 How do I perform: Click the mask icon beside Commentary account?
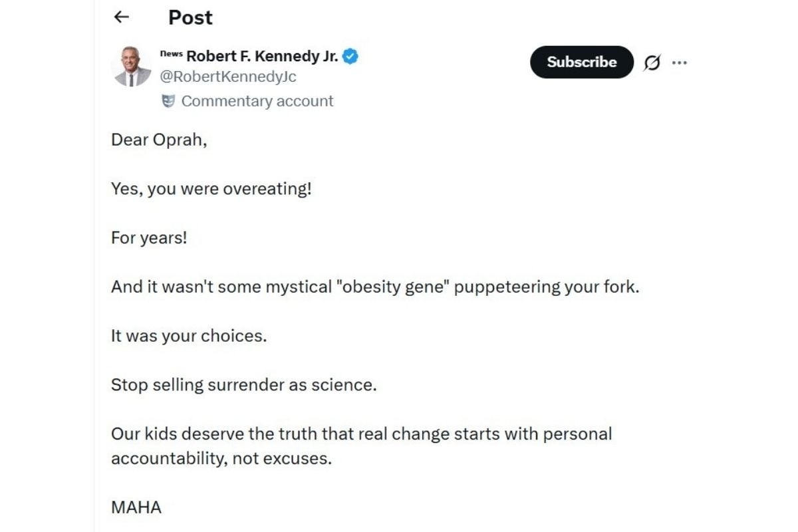point(168,101)
